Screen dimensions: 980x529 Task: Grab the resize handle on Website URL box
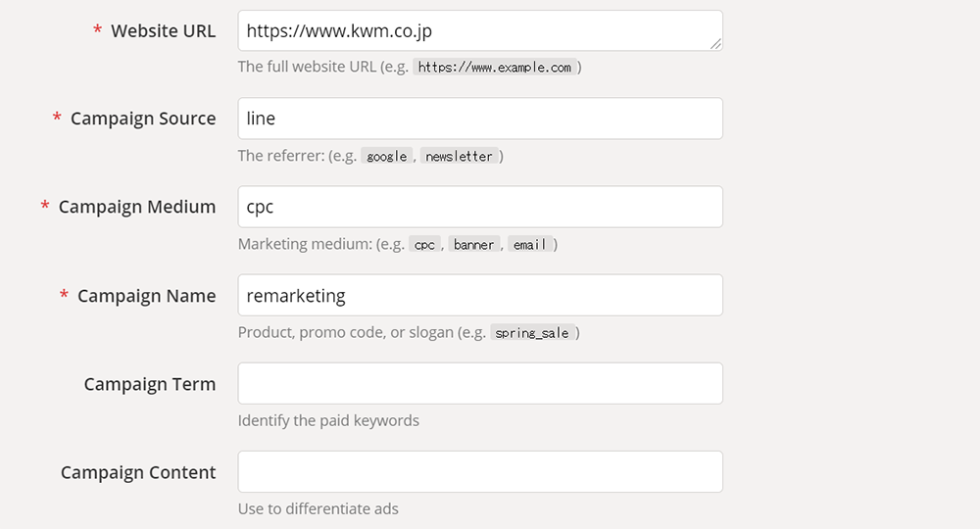(x=715, y=44)
